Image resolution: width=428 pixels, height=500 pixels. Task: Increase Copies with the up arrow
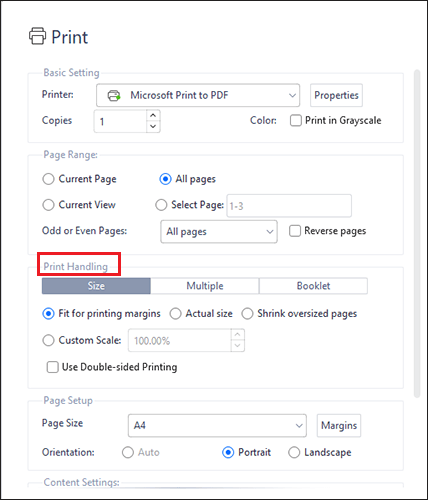coord(153,115)
